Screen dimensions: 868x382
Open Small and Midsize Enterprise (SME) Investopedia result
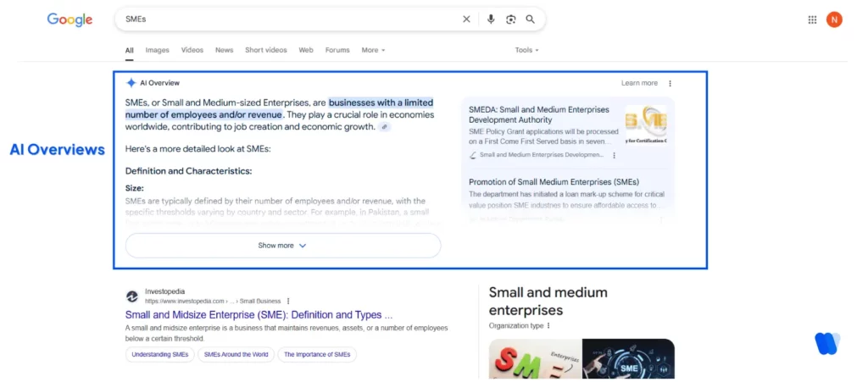(x=259, y=315)
